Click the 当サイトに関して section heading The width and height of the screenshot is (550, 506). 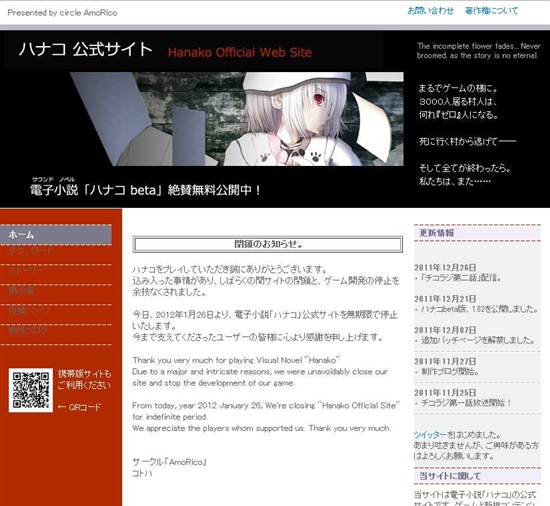(450, 476)
